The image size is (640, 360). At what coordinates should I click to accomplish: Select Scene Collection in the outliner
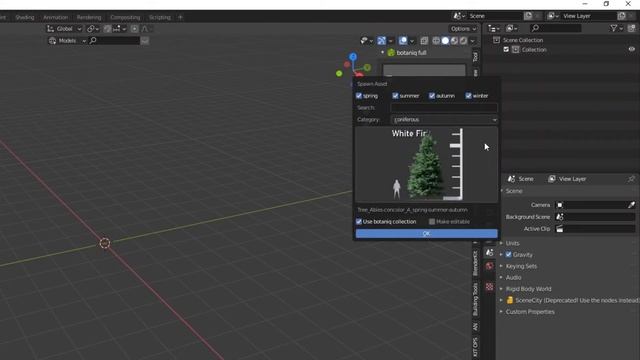point(523,40)
